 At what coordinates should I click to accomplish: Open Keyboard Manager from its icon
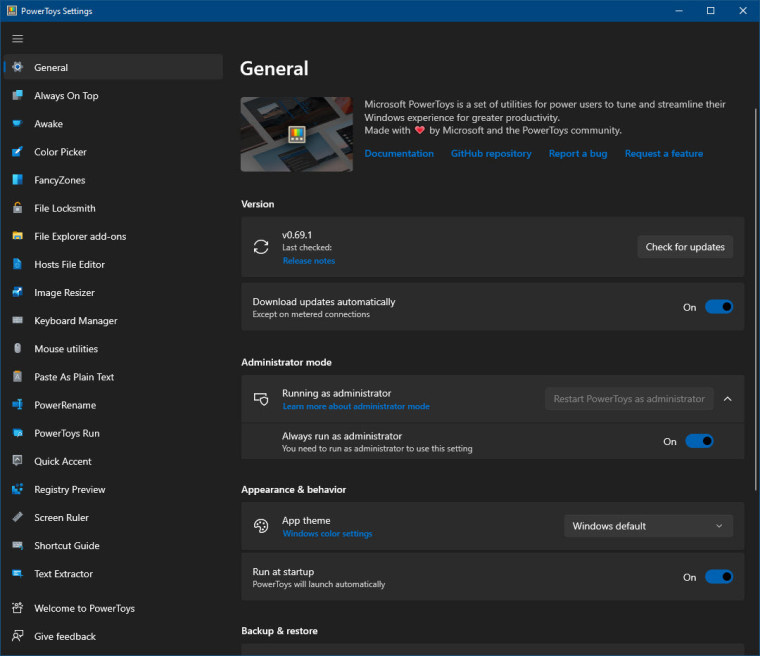[17, 321]
